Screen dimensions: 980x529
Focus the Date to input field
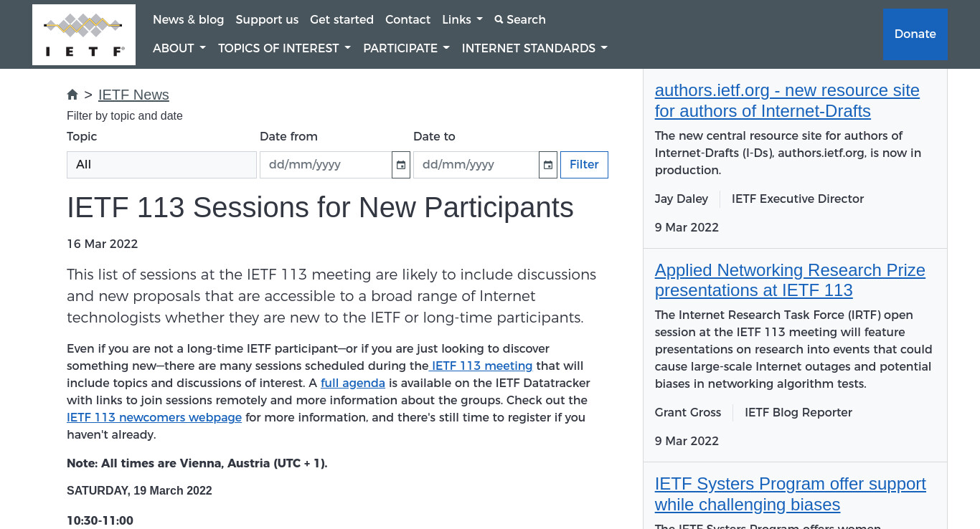[476, 165]
